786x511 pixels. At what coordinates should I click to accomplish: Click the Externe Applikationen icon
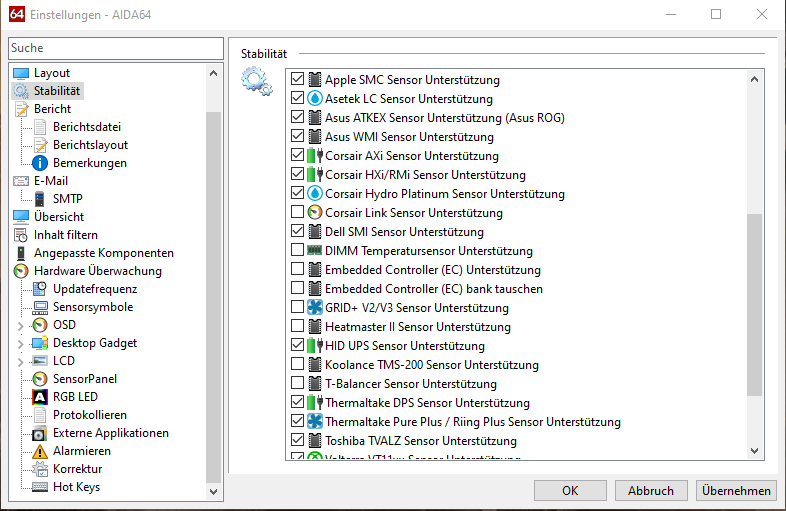(40, 433)
